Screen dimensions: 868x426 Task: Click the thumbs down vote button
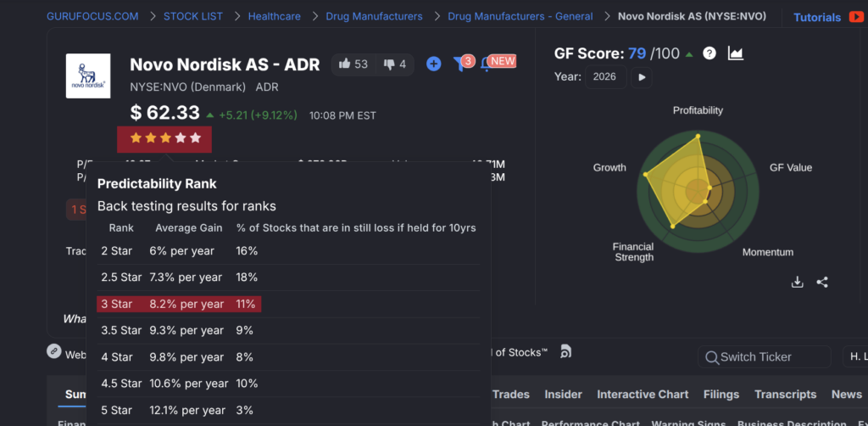(x=395, y=64)
